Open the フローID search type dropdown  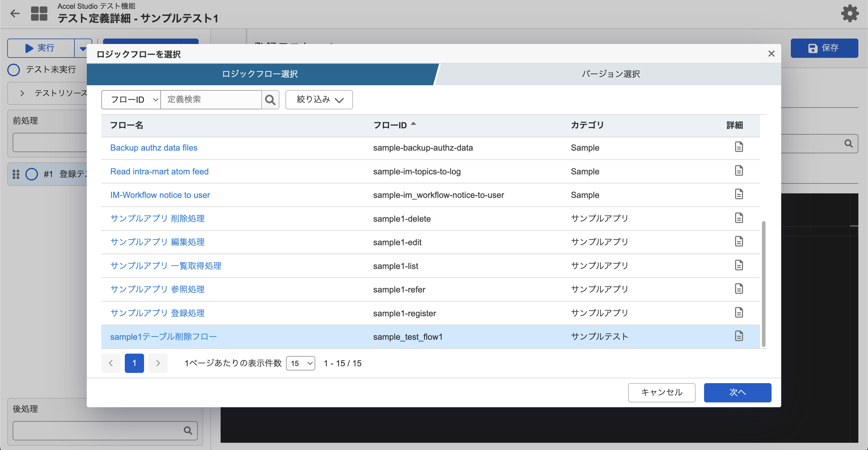pyautogui.click(x=131, y=100)
